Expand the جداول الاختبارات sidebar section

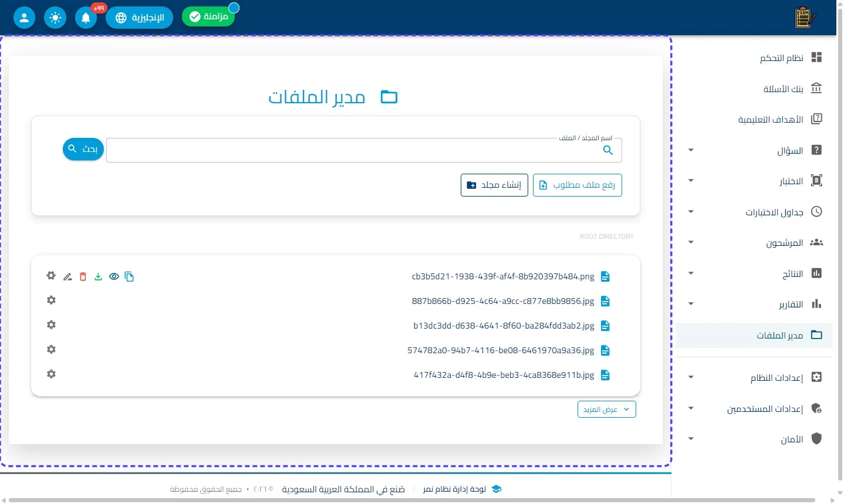pyautogui.click(x=754, y=212)
